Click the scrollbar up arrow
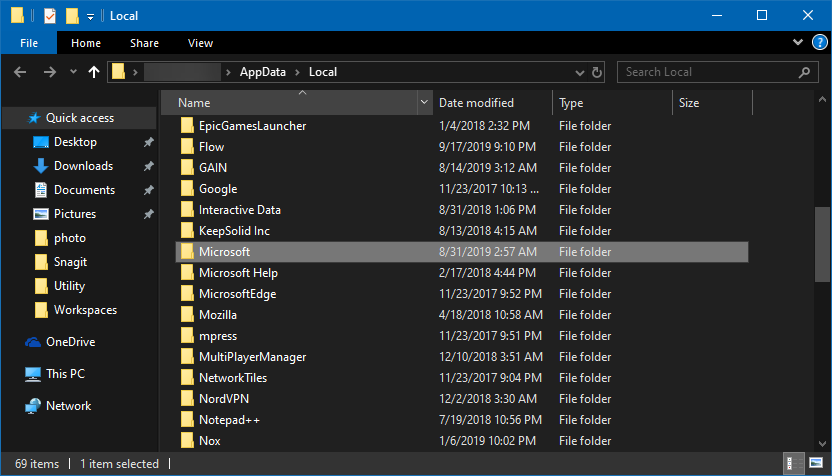 point(822,99)
